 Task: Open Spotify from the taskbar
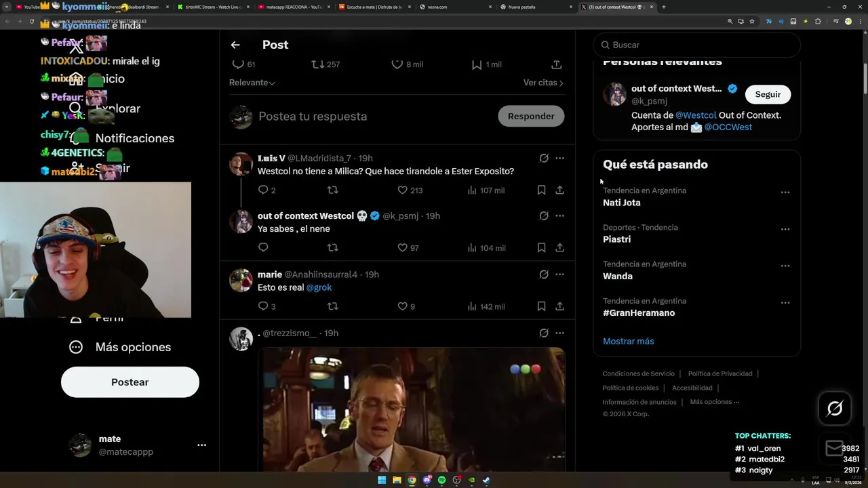point(441,480)
